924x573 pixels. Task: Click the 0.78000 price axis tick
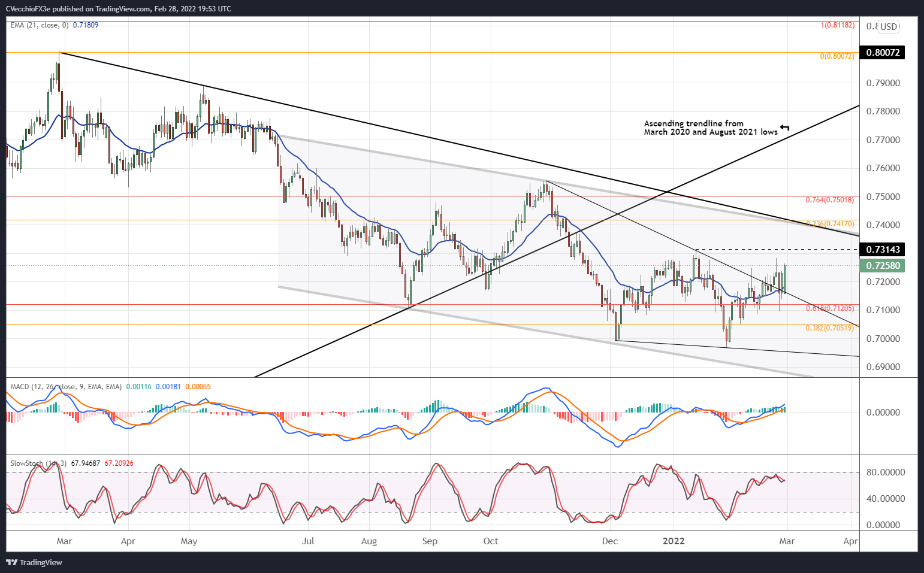click(883, 111)
